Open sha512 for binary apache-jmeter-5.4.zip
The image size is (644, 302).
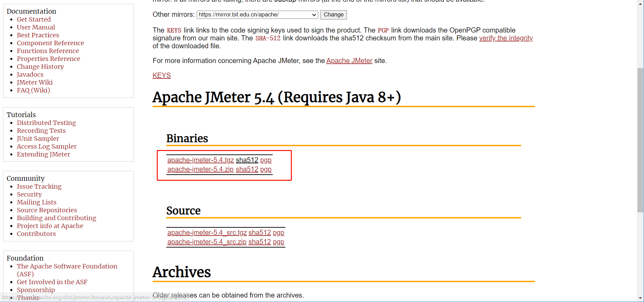247,169
